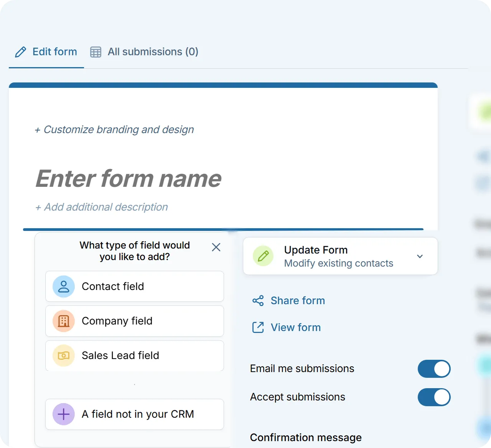The height and width of the screenshot is (448, 491).
Task: Click the pencil icon beside Edit form
Action: point(20,52)
